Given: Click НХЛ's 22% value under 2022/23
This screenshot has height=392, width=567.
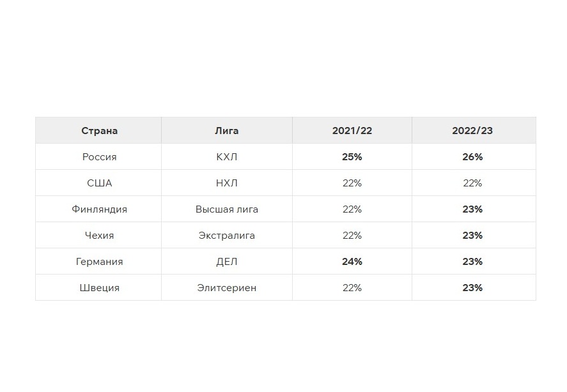Looking at the screenshot, I should [x=472, y=183].
